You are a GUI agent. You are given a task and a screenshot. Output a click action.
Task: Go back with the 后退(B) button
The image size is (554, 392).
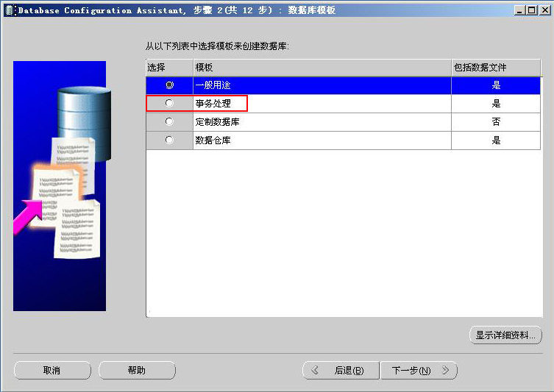click(x=341, y=371)
